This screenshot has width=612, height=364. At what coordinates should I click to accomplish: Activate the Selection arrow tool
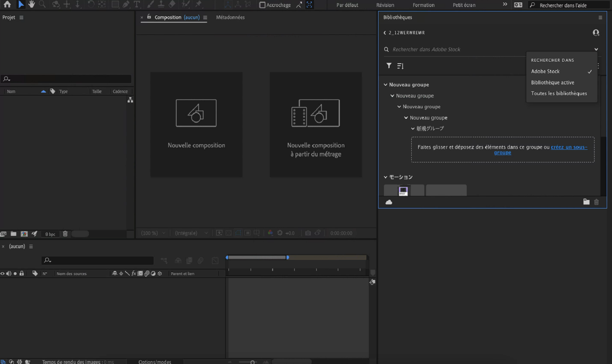21,4
